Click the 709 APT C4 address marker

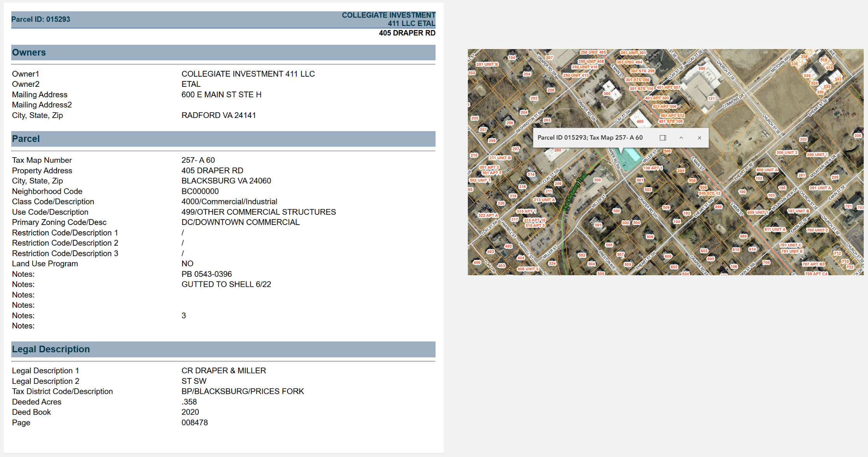[x=816, y=274]
